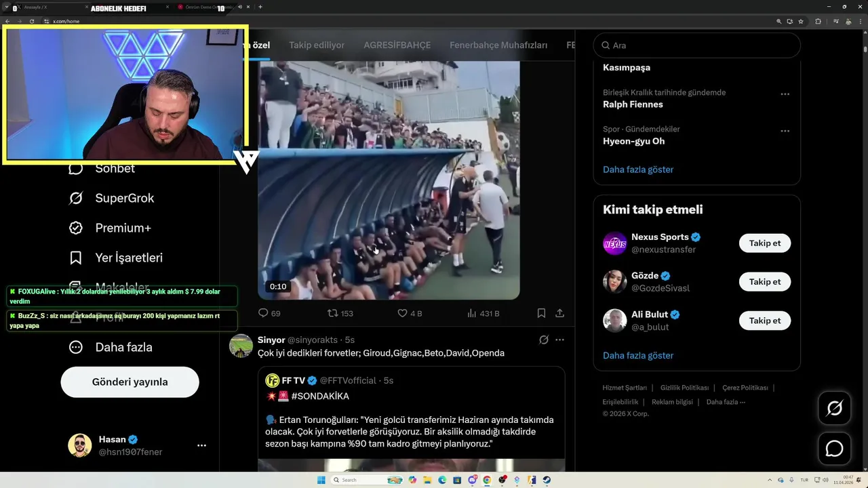Open browser extensions puzzle icon
Screen dimensions: 868x488
coord(818,21)
